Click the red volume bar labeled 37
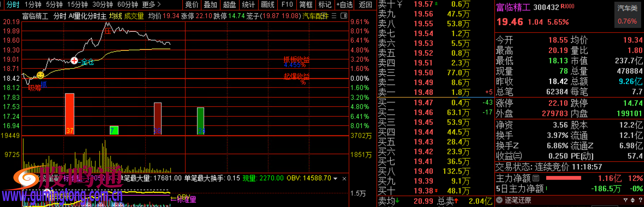This screenshot has width=644, height=207. 70,114
